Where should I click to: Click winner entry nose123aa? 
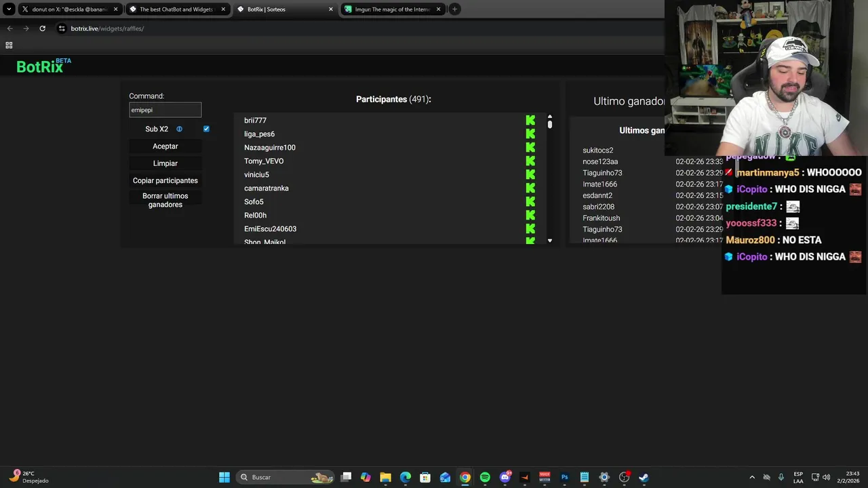pyautogui.click(x=600, y=161)
